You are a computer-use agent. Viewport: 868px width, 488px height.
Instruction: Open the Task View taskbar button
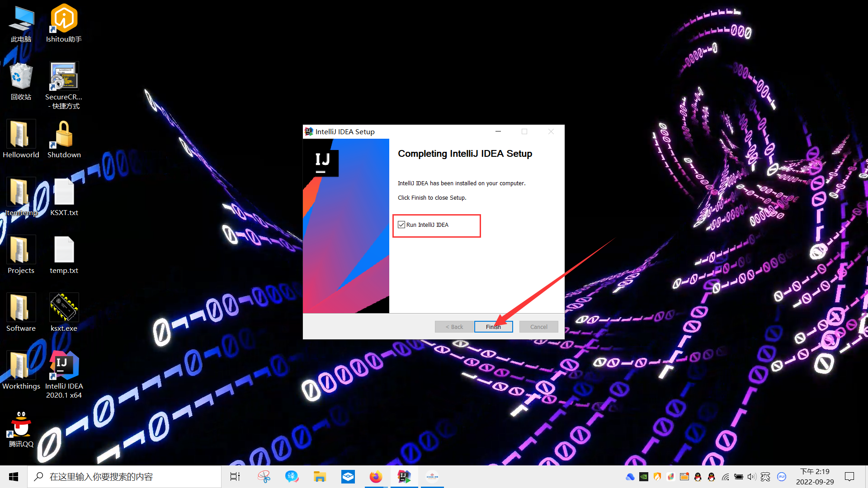pos(235,477)
